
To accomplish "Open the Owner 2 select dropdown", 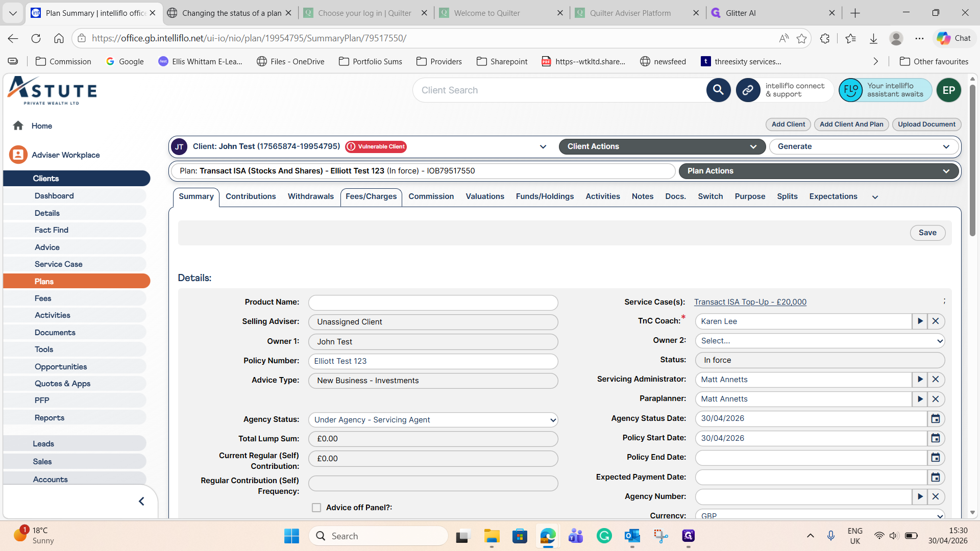I will 820,341.
